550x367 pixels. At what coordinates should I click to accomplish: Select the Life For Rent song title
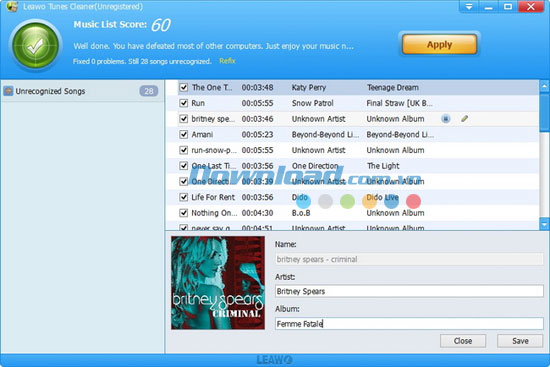213,197
